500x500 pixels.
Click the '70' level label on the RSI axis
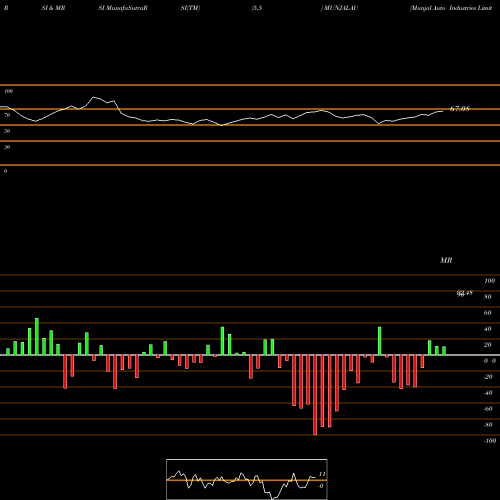point(7,115)
